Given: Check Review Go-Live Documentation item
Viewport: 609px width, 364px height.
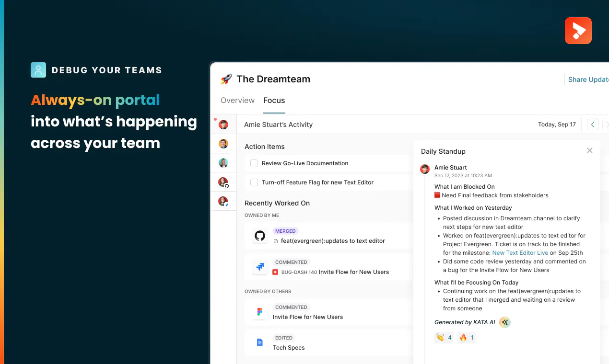Looking at the screenshot, I should click(254, 163).
